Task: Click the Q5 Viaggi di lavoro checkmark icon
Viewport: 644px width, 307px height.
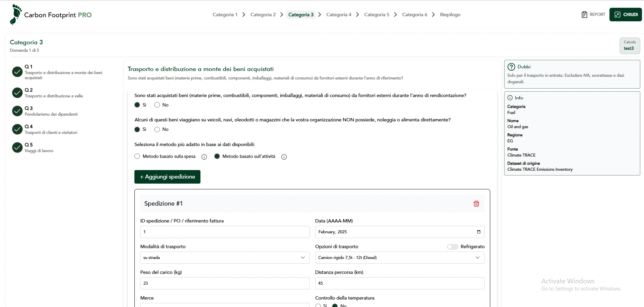Action: [17, 147]
